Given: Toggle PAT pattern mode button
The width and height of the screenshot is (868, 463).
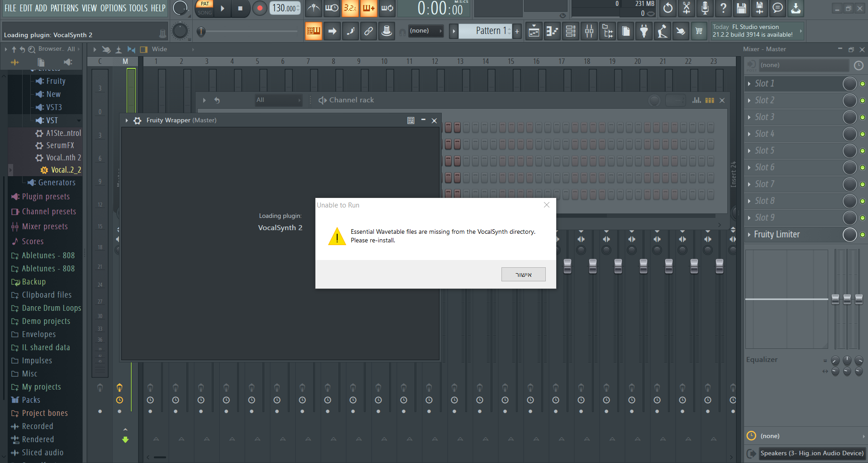Looking at the screenshot, I should tap(205, 4).
